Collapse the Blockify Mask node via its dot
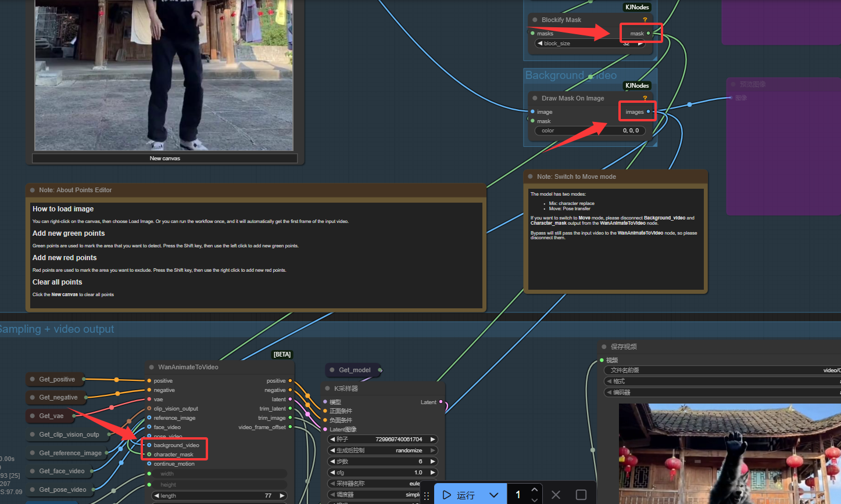Viewport: 841px width, 504px height. click(535, 20)
